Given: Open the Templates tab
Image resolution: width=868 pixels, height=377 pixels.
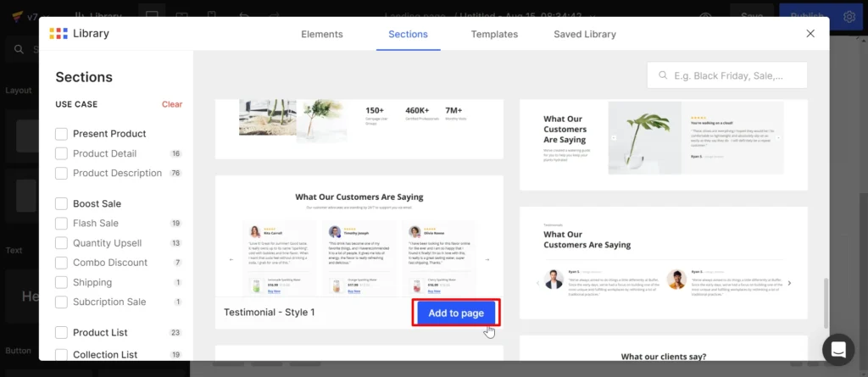Looking at the screenshot, I should [494, 34].
